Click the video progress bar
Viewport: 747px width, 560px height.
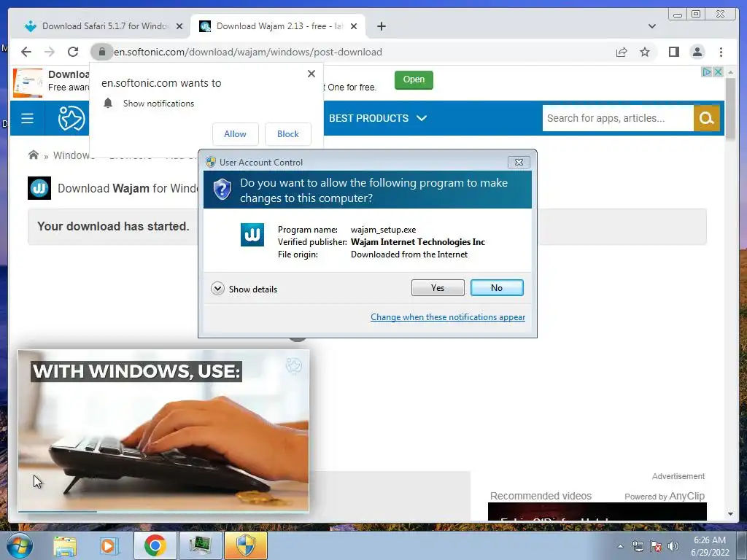[x=163, y=511]
